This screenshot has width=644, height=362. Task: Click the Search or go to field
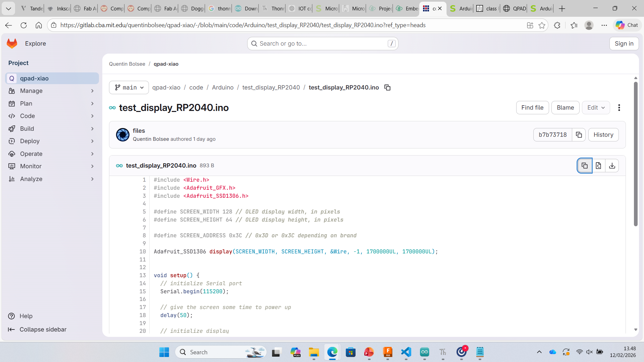tap(322, 44)
